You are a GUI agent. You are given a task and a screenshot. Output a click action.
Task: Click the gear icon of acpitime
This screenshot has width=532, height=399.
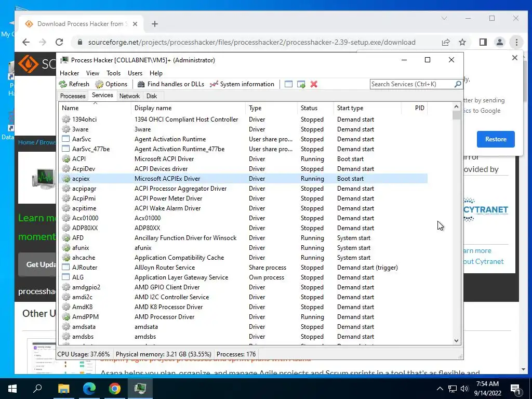[66, 208]
